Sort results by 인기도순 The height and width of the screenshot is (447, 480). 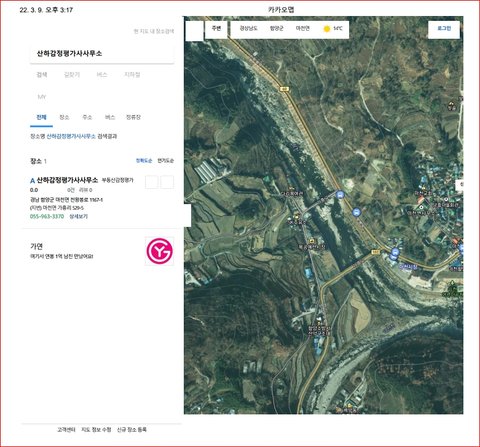coord(166,161)
